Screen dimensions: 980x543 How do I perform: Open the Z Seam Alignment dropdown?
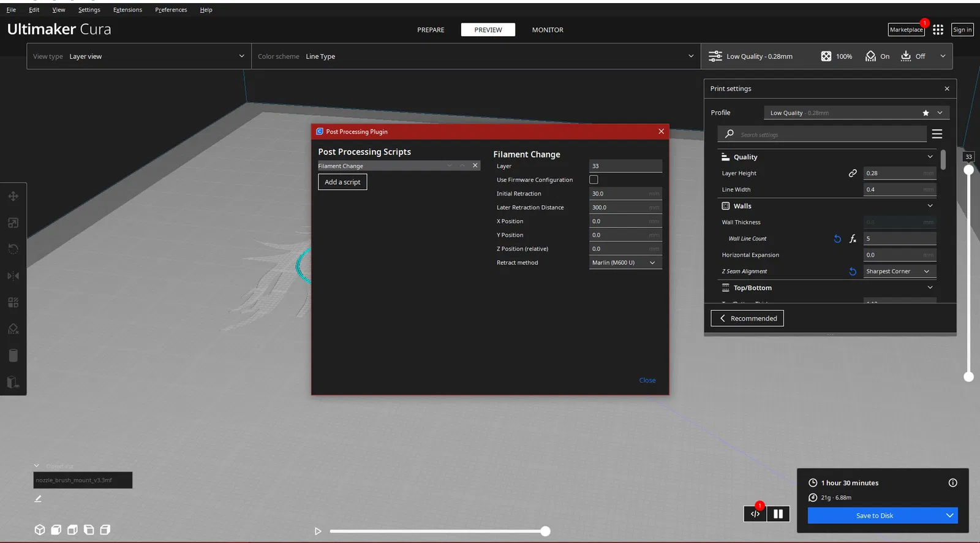900,271
